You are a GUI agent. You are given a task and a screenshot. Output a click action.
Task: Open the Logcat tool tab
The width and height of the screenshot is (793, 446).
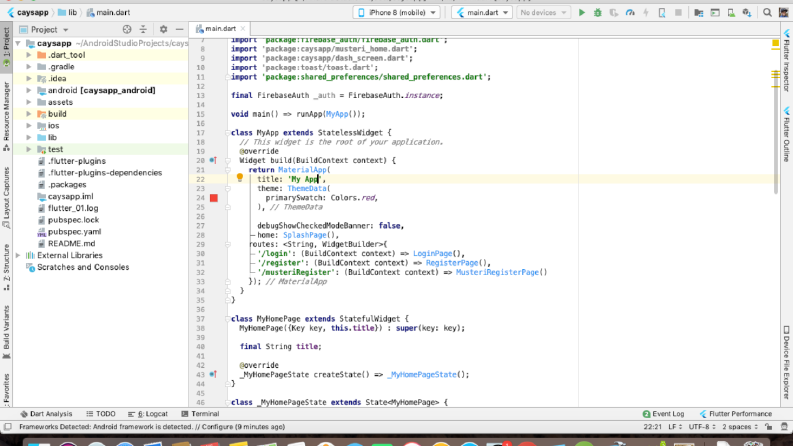coord(148,414)
